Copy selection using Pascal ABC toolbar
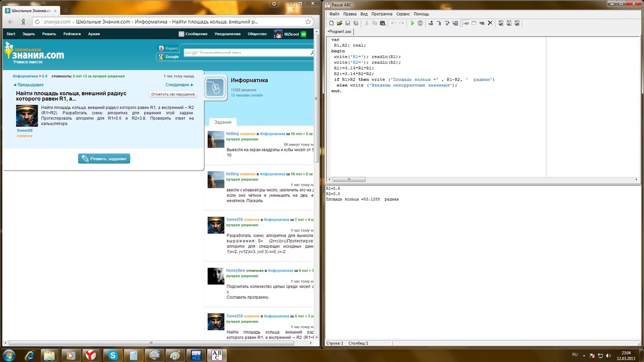Image resolution: width=644 pixels, height=362 pixels. (375, 23)
